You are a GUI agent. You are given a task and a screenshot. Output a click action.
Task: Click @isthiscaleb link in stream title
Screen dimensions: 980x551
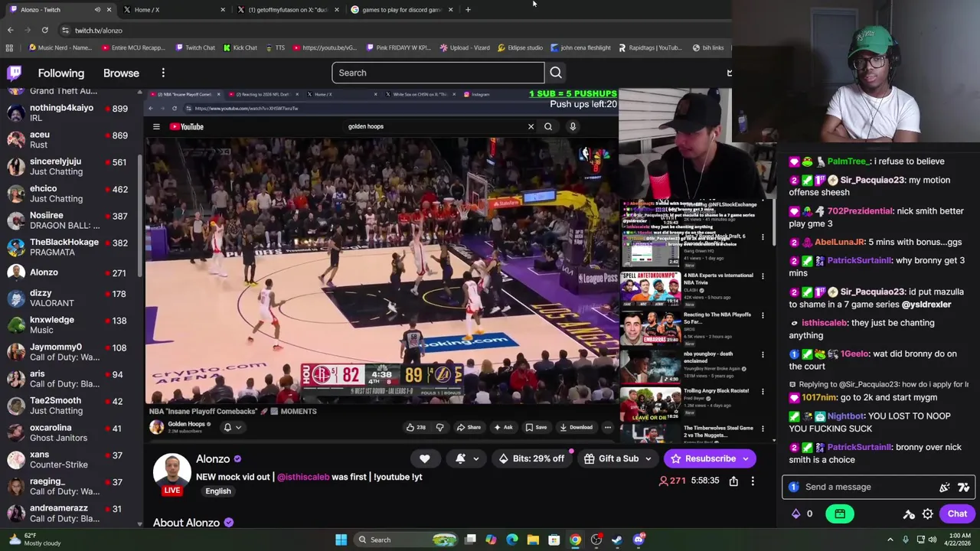click(x=303, y=477)
